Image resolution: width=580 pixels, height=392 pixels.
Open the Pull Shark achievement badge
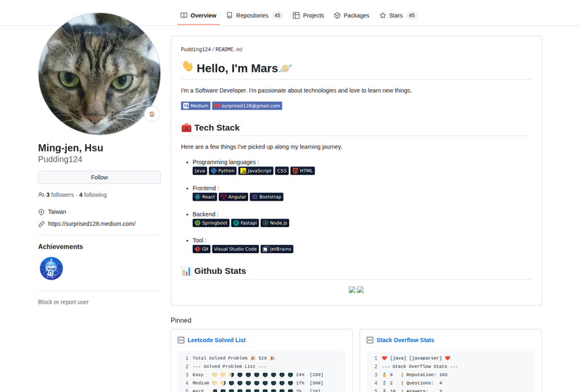point(51,269)
